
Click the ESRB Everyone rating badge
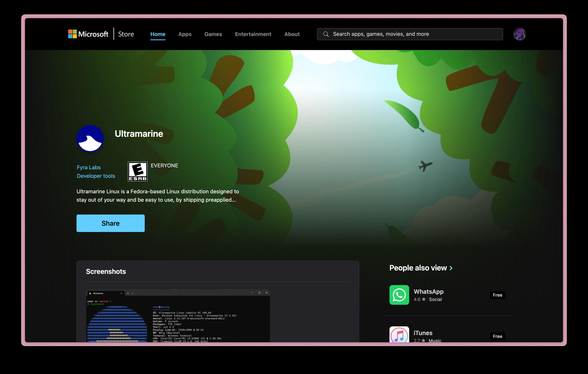tap(137, 171)
